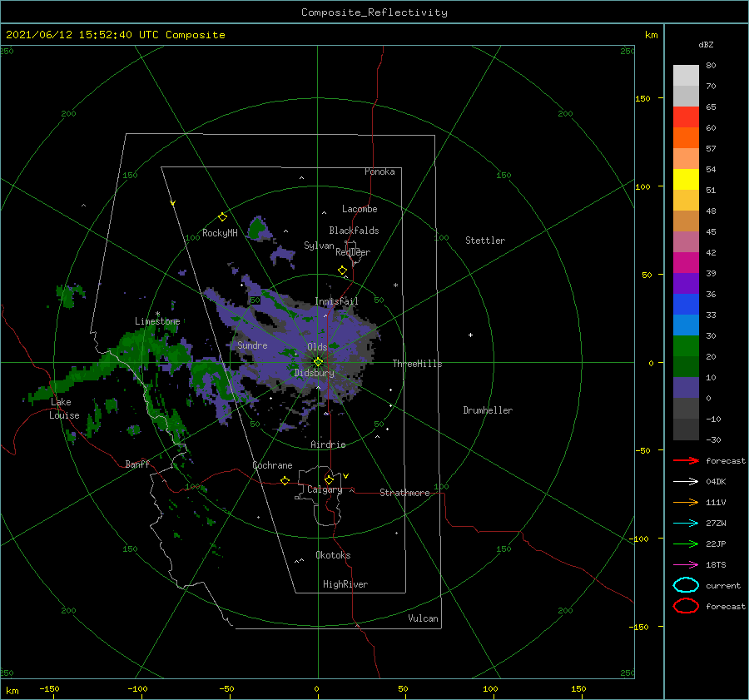The width and height of the screenshot is (749, 700).
Task: Click the Strathmore town label
Action: (404, 493)
